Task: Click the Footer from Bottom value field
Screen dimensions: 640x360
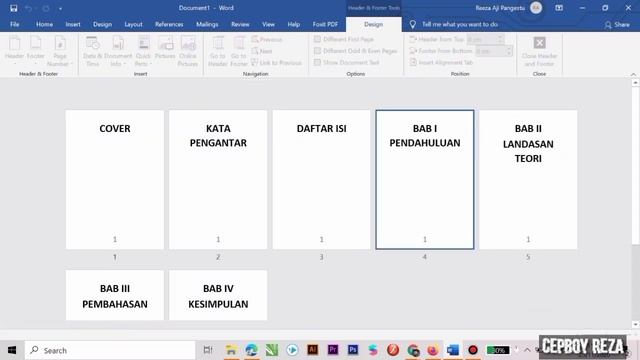Action: (490, 51)
